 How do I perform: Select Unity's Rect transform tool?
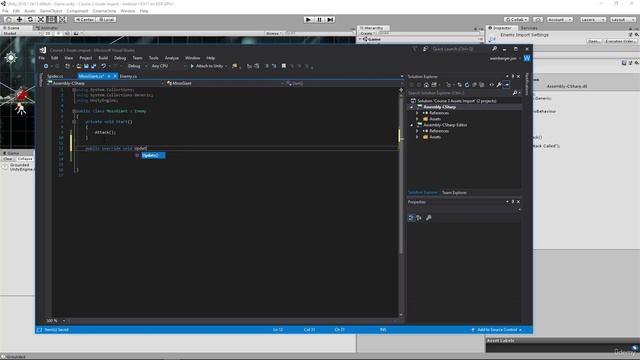[x=51, y=20]
